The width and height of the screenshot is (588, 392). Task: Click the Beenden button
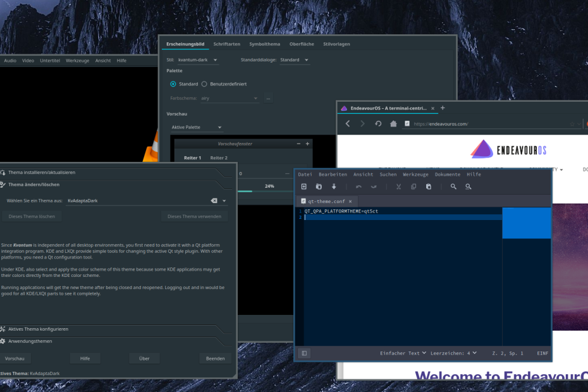click(215, 358)
